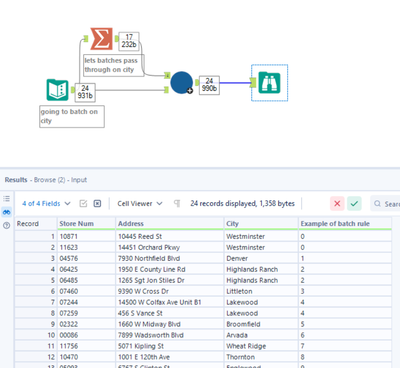Select Store Num cell '00086'
400x368 pixels.
click(x=86, y=335)
